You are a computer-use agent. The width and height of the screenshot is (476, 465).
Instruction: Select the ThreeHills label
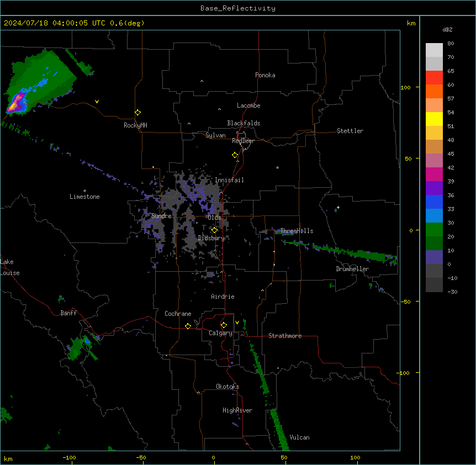297,231
